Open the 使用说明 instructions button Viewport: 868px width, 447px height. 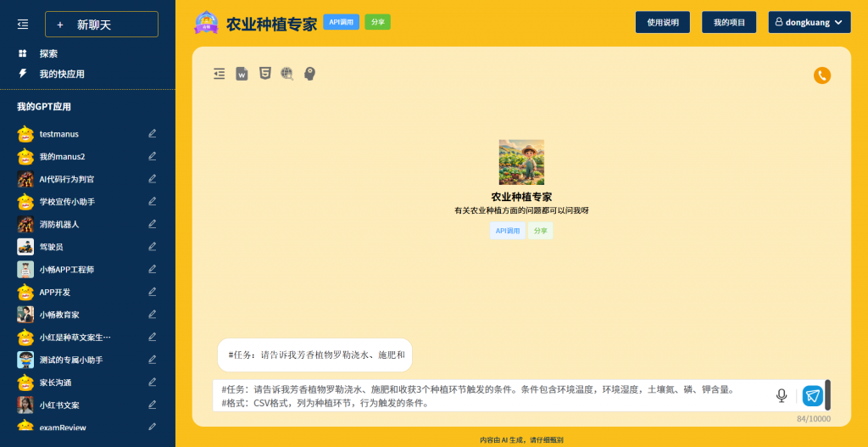[662, 22]
